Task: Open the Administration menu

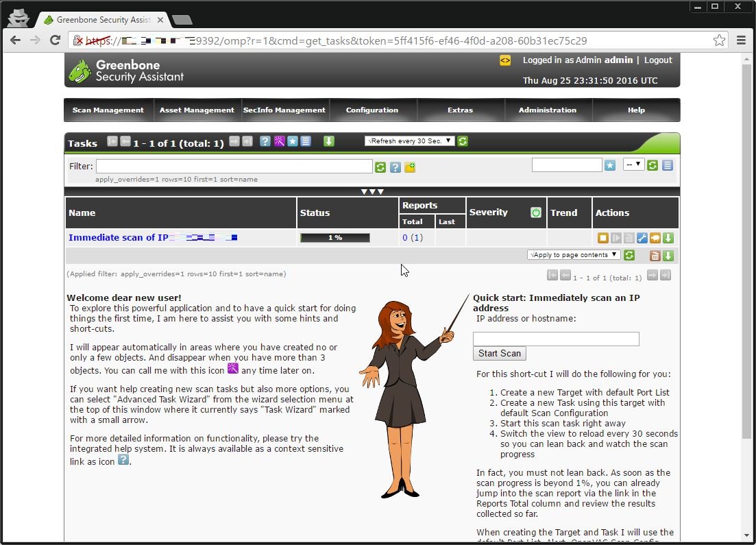Action: (x=548, y=110)
